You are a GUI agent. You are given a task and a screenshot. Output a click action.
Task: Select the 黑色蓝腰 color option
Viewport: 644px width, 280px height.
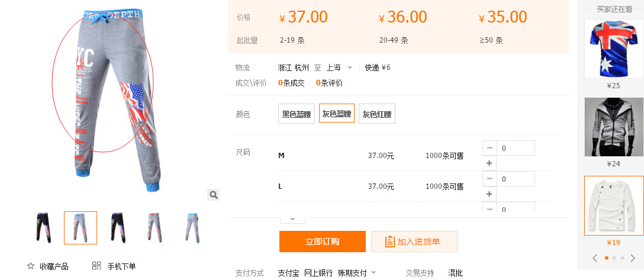(296, 114)
